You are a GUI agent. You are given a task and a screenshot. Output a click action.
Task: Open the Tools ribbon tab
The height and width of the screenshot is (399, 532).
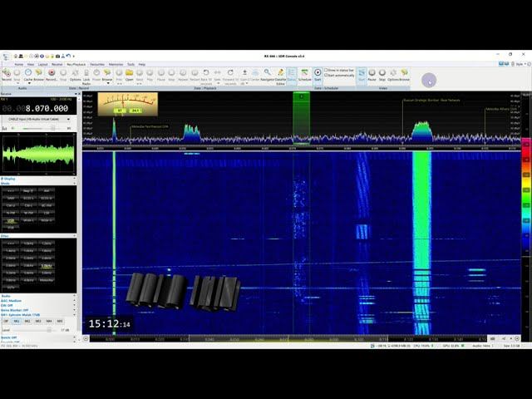[131, 64]
